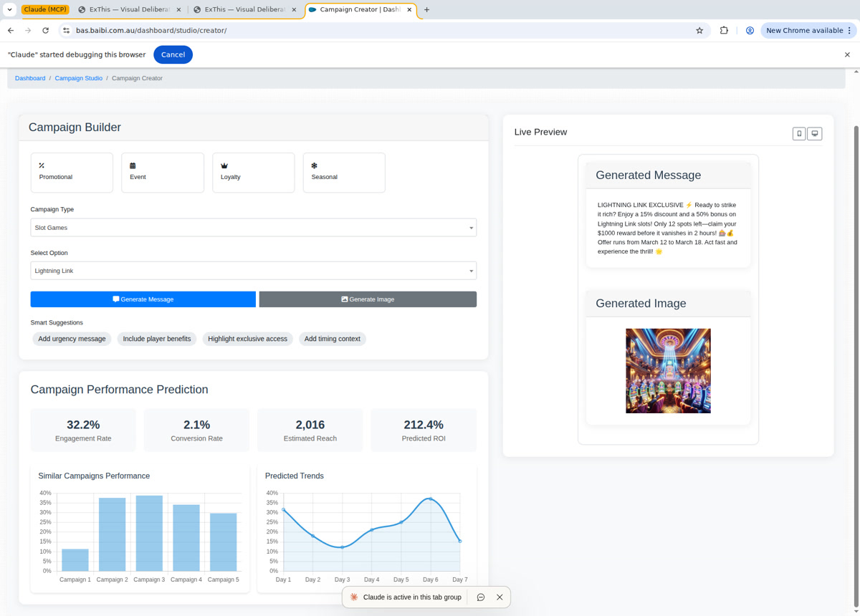Open Chrome extensions puzzle icon
This screenshot has width=860, height=616.
724,30
